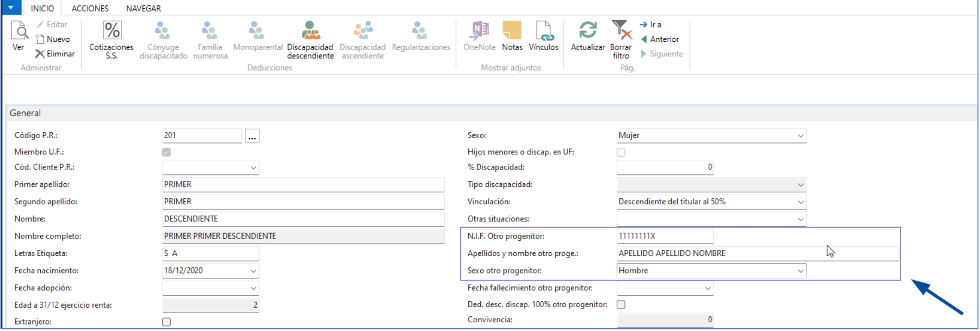Enable Hijos menores o discap. en UF
The width and height of the screenshot is (980, 331).
pyautogui.click(x=621, y=152)
